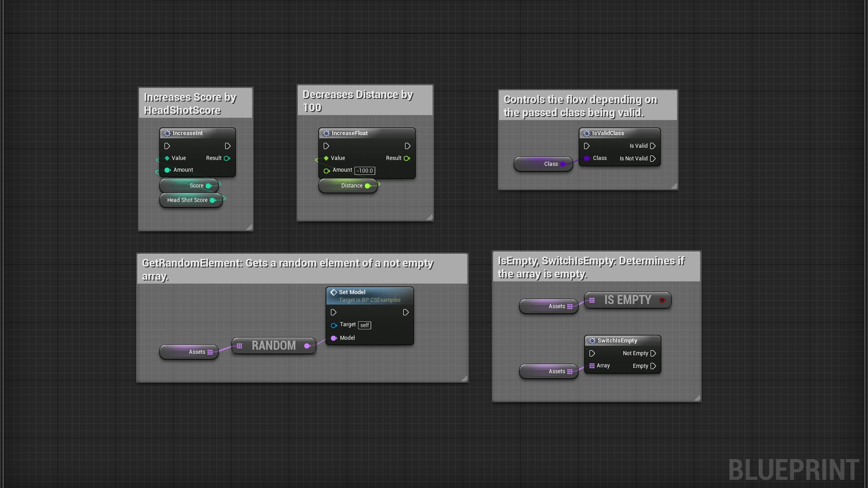
Task: Select the Distance variable node
Action: tap(352, 185)
